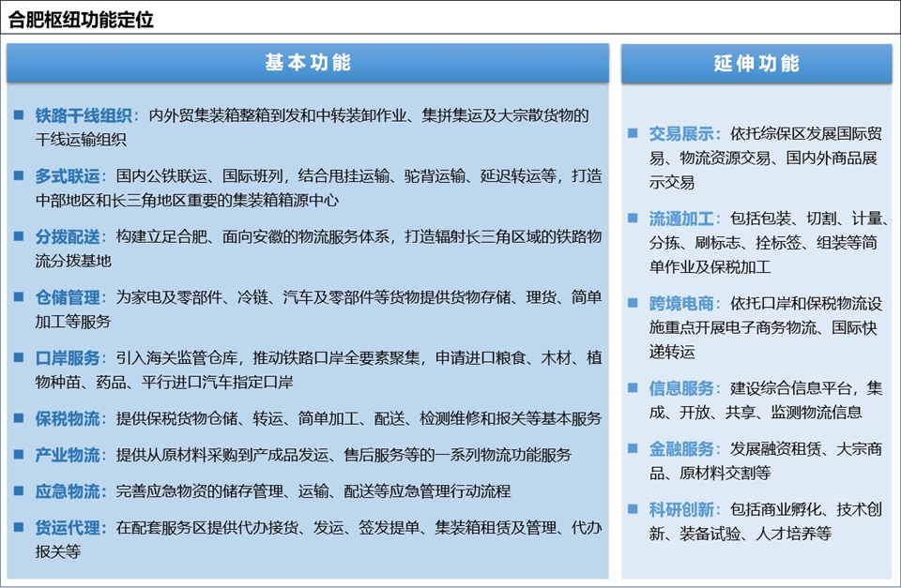Click the line 品、原材料交割等
The image size is (901, 588).
pyautogui.click(x=710, y=474)
